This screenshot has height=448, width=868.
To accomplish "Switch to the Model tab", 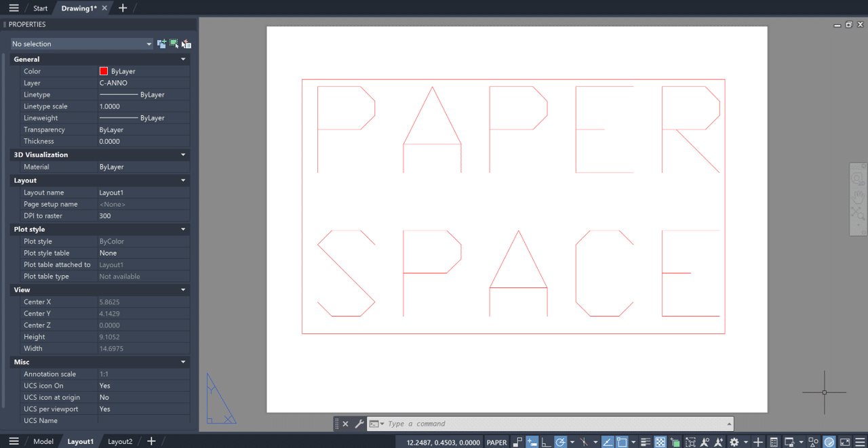I will (43, 441).
